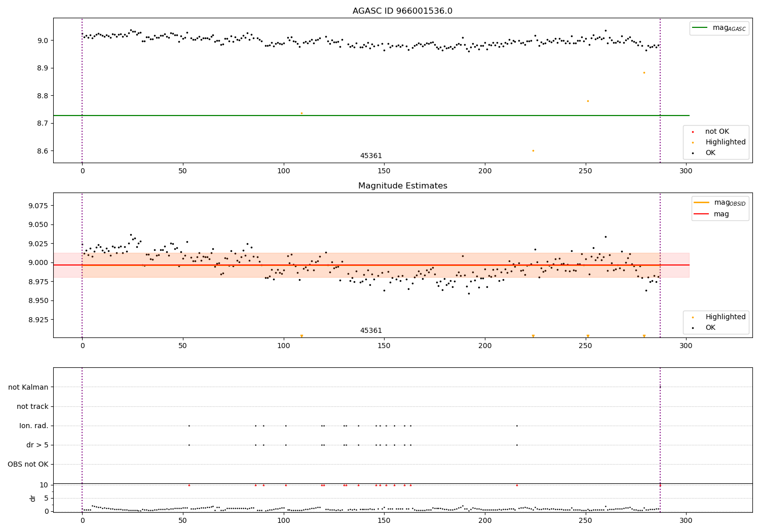Screen dimensions: 760x532
Task: Click the '9.050' y-axis tick label
Action: point(39,225)
